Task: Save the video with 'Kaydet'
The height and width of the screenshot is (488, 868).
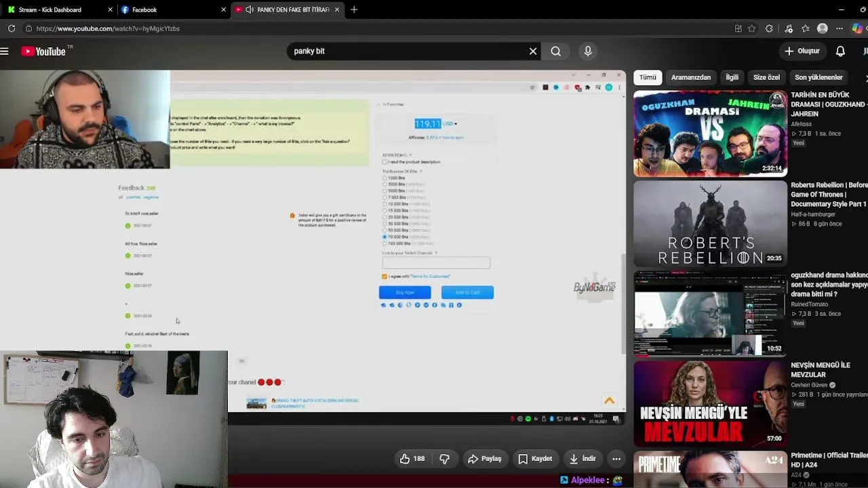Action: (534, 459)
